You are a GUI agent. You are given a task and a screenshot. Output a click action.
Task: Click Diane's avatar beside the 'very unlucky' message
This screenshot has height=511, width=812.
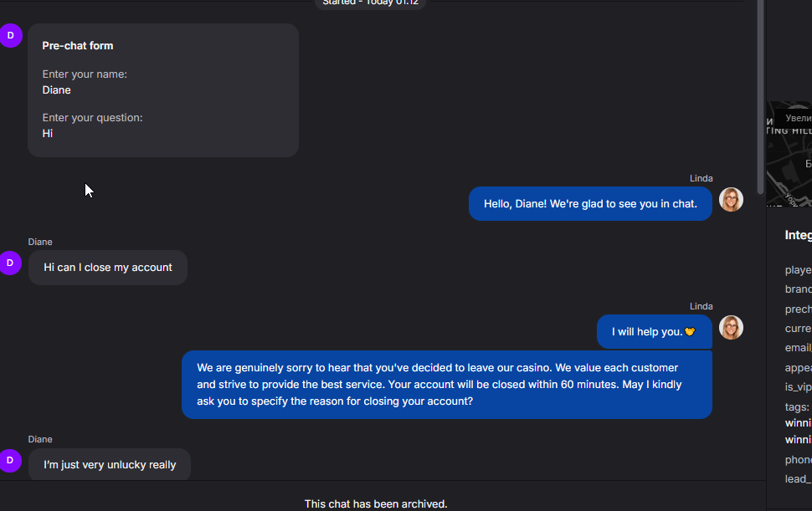click(x=10, y=460)
